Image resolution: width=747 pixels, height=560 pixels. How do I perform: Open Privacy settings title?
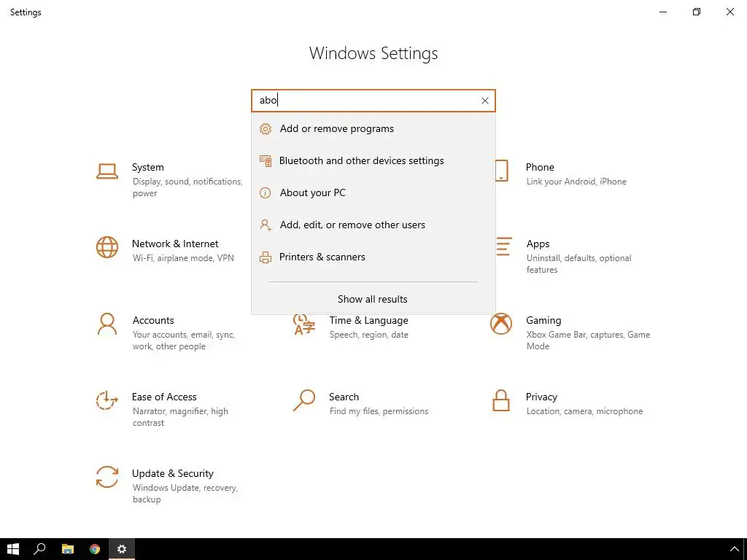[x=541, y=397]
